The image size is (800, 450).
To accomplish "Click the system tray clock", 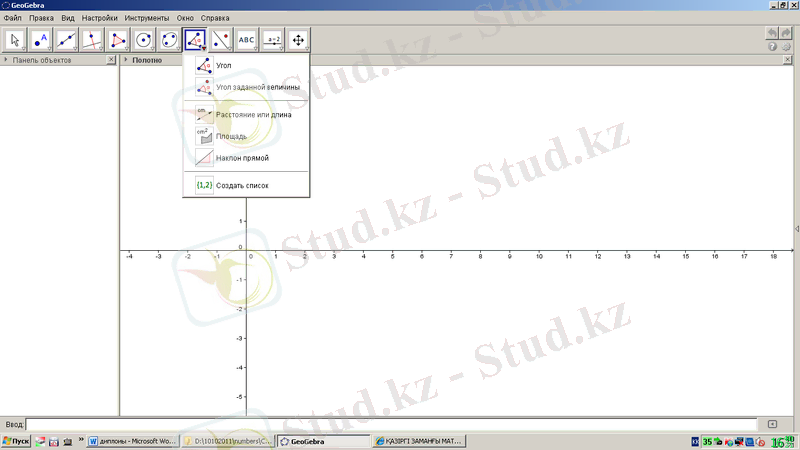I will pyautogui.click(x=783, y=442).
